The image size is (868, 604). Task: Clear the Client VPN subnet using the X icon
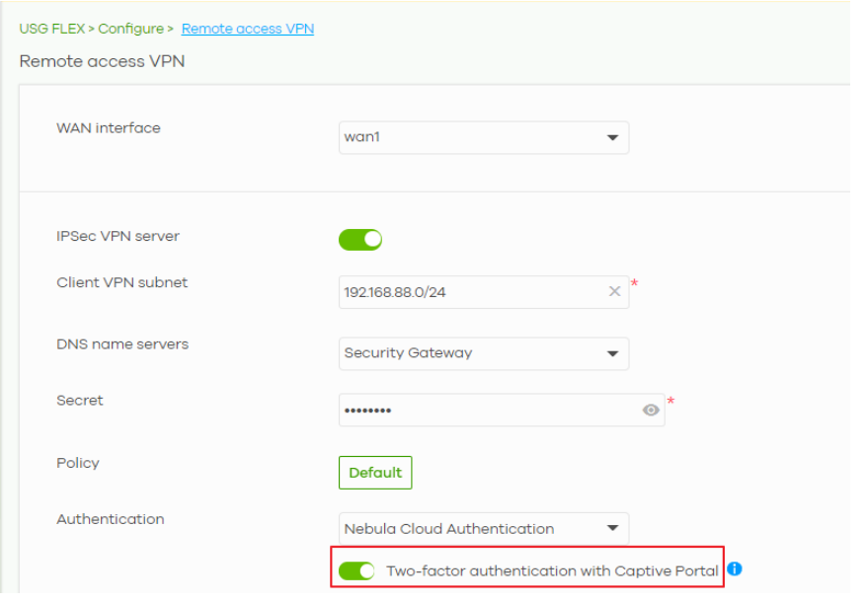(x=613, y=289)
